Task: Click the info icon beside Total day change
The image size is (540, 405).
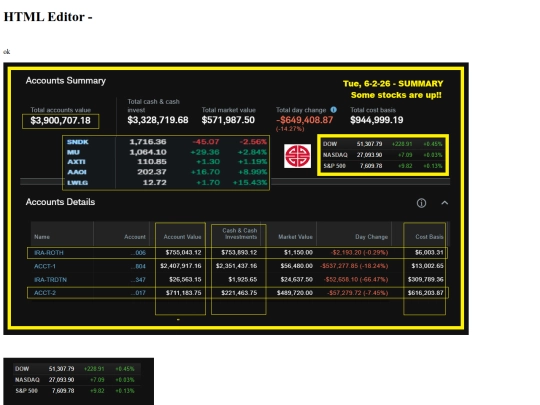Action: (333, 110)
